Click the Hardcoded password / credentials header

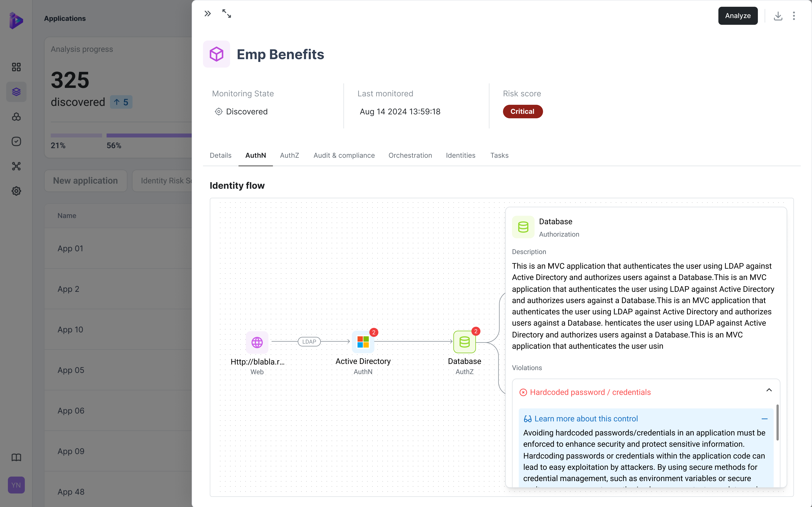(x=590, y=392)
